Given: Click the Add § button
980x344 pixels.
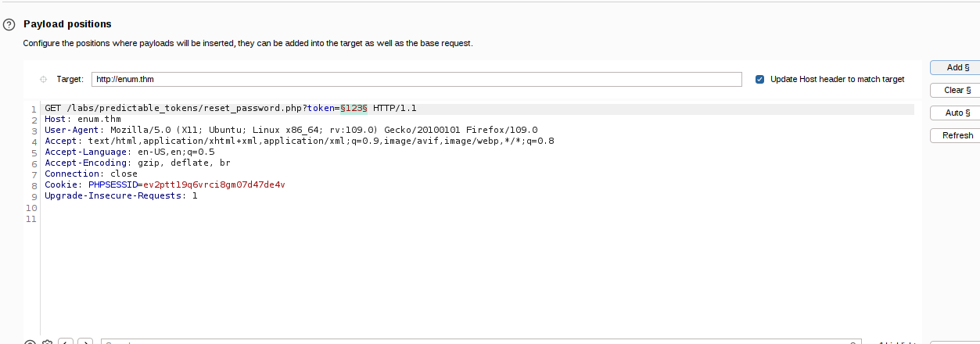Looking at the screenshot, I should pyautogui.click(x=956, y=68).
